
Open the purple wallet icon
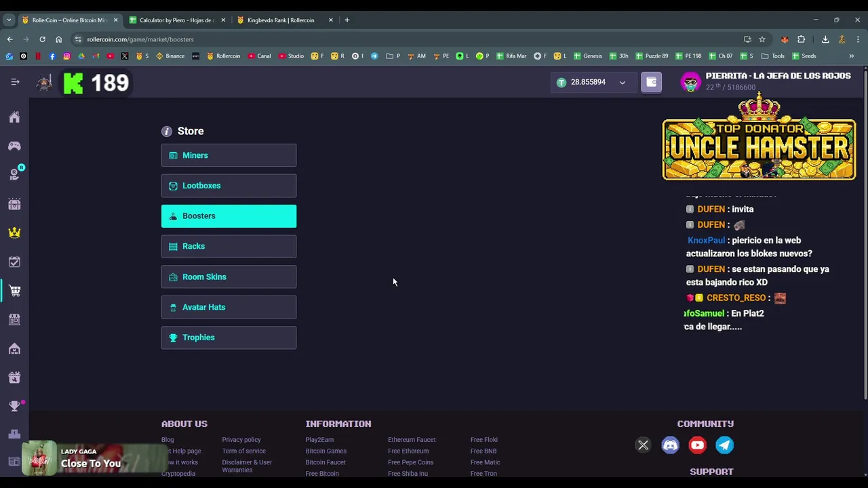tap(651, 82)
